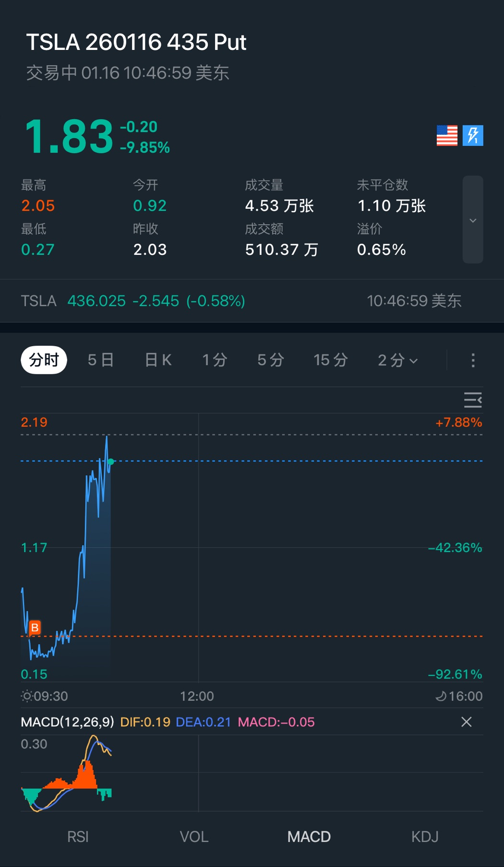Tap the 16:00 market close moon icon
The width and height of the screenshot is (504, 867).
(441, 696)
